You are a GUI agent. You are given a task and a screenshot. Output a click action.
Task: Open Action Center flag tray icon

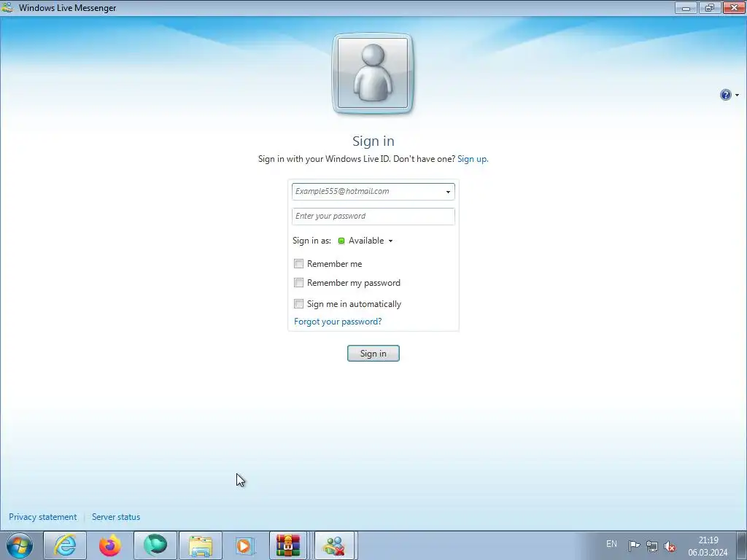tap(634, 545)
